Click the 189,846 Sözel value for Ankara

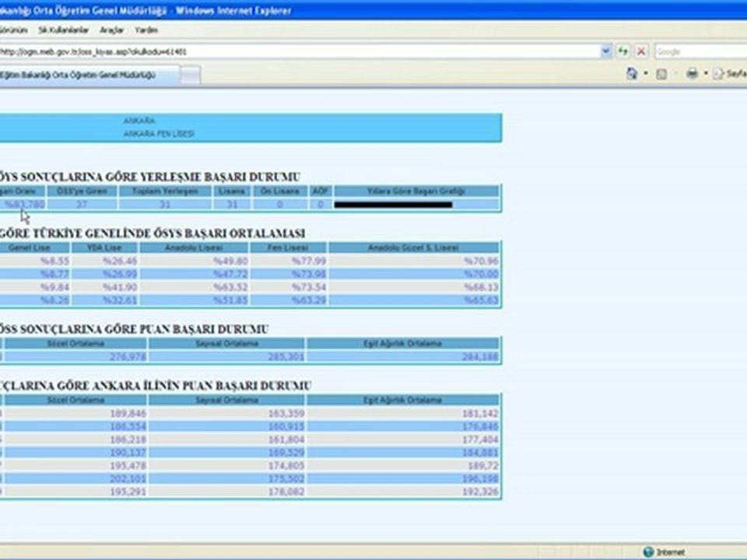click(x=128, y=413)
